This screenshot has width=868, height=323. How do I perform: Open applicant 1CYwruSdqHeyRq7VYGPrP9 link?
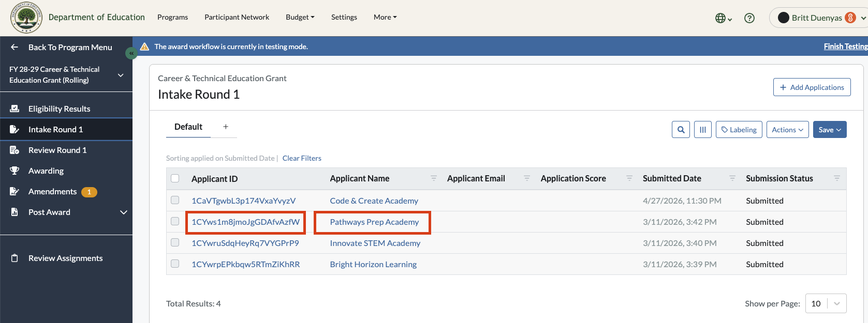245,243
